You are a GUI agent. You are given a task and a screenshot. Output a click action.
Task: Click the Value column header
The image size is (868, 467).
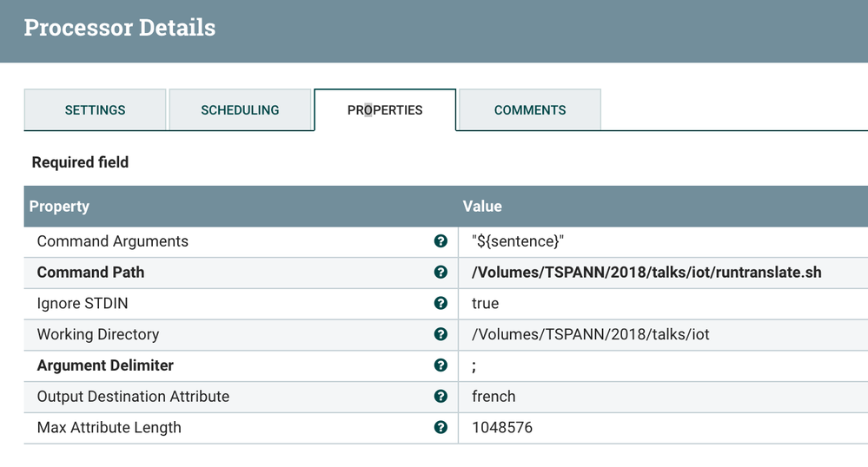pos(482,207)
